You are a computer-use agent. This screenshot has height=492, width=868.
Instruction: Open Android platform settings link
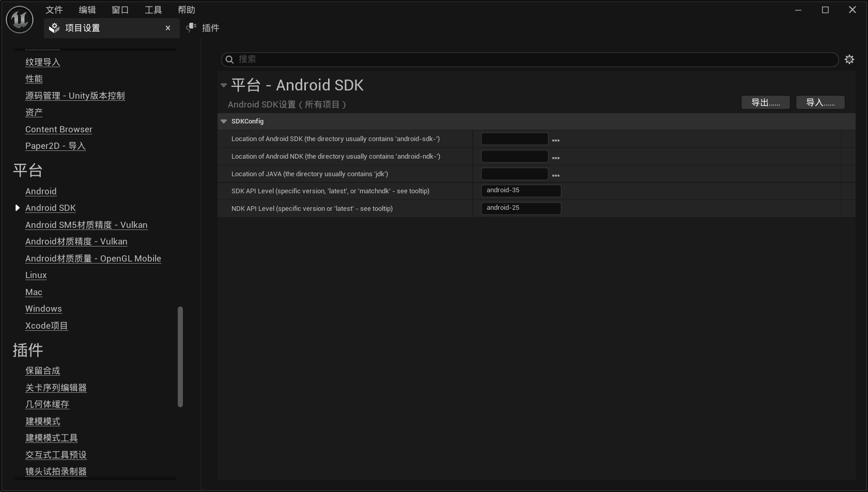coord(41,191)
